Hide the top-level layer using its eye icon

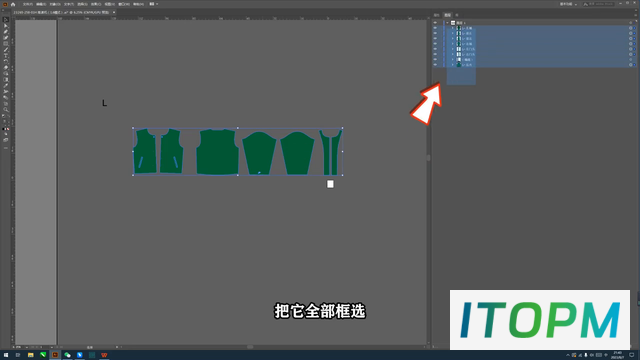[435, 23]
